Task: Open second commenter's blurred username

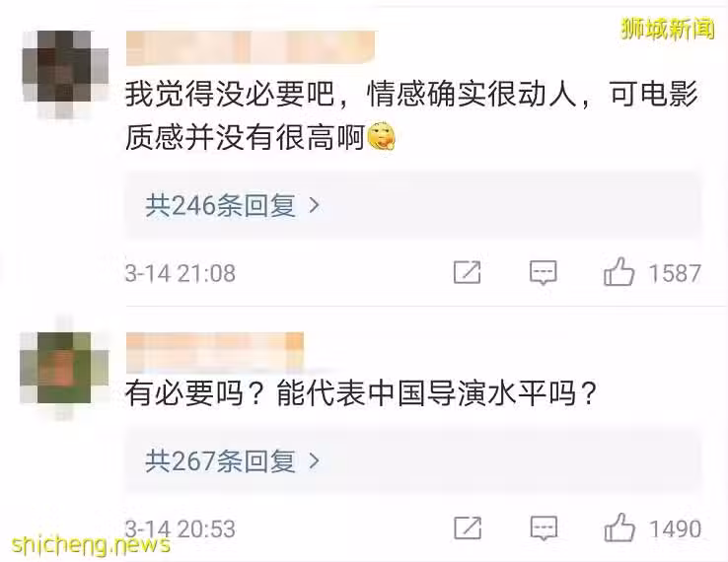Action: pos(214,351)
